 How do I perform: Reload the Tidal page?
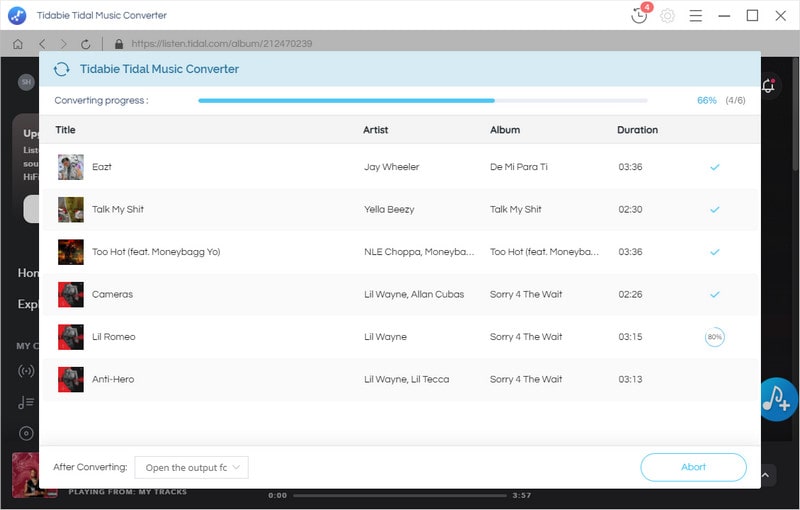(x=85, y=44)
